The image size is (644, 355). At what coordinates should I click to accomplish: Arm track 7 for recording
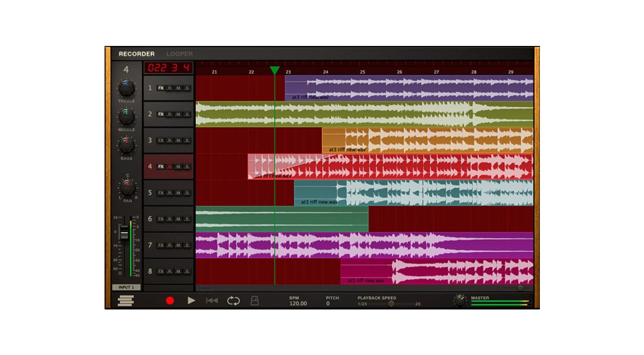point(169,245)
